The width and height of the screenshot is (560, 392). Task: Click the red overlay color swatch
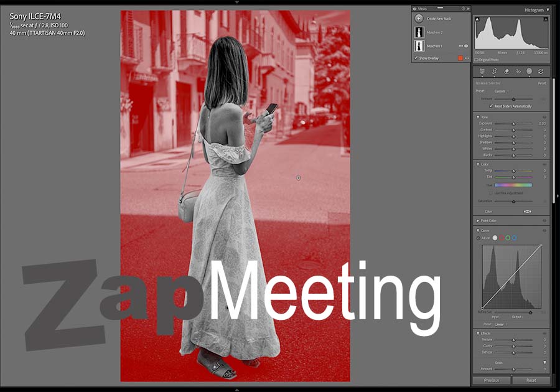(460, 58)
